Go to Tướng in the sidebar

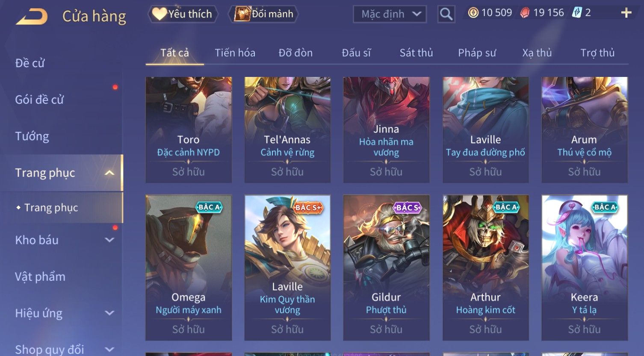point(32,136)
